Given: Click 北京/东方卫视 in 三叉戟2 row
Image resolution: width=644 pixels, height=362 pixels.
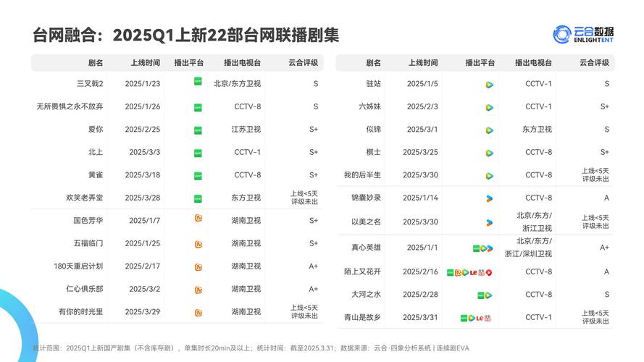Looking at the screenshot, I should click(237, 84).
